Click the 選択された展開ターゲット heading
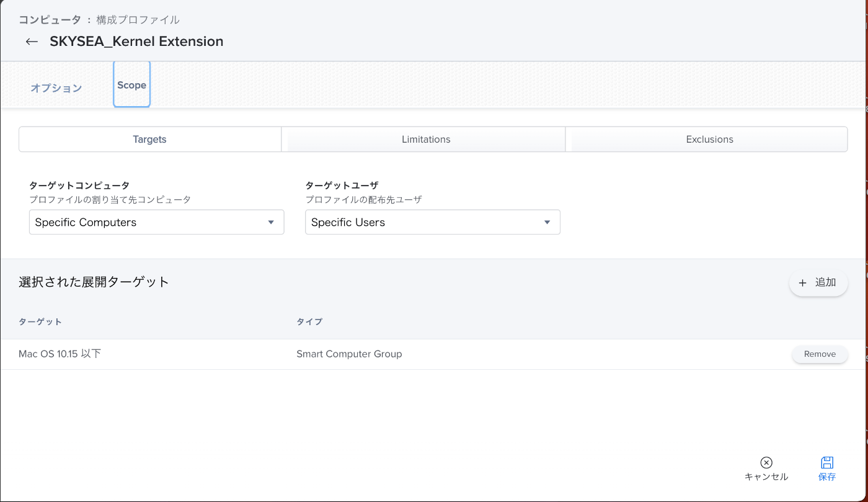 [94, 282]
